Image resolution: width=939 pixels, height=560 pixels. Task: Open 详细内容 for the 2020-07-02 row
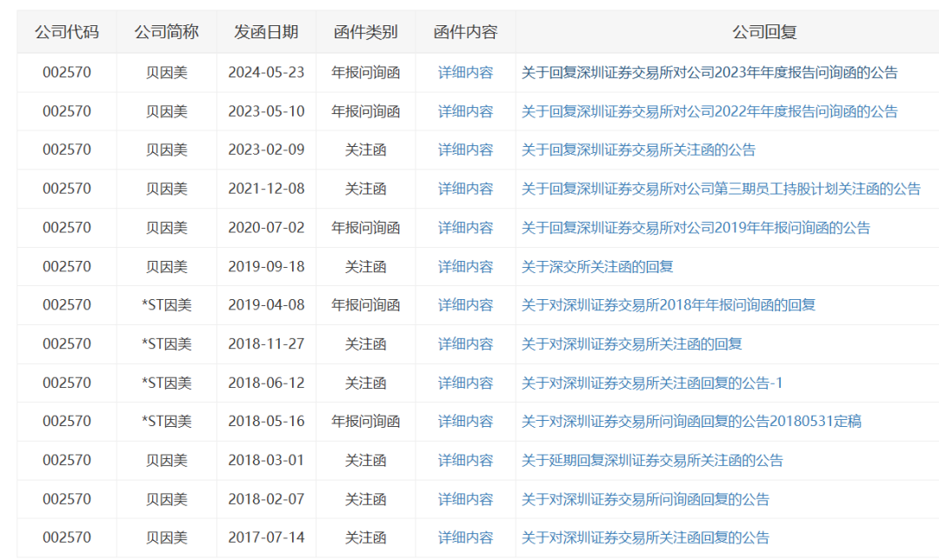465,228
